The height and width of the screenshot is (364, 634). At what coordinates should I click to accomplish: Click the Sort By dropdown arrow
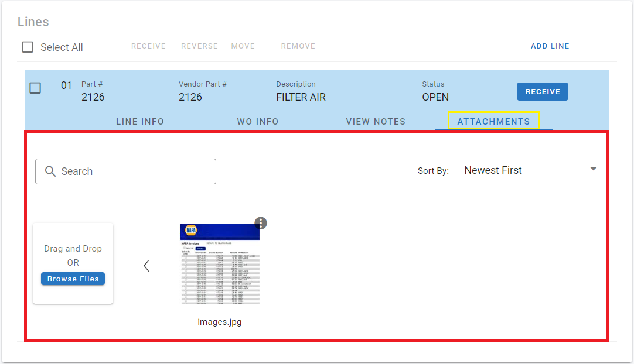point(594,169)
